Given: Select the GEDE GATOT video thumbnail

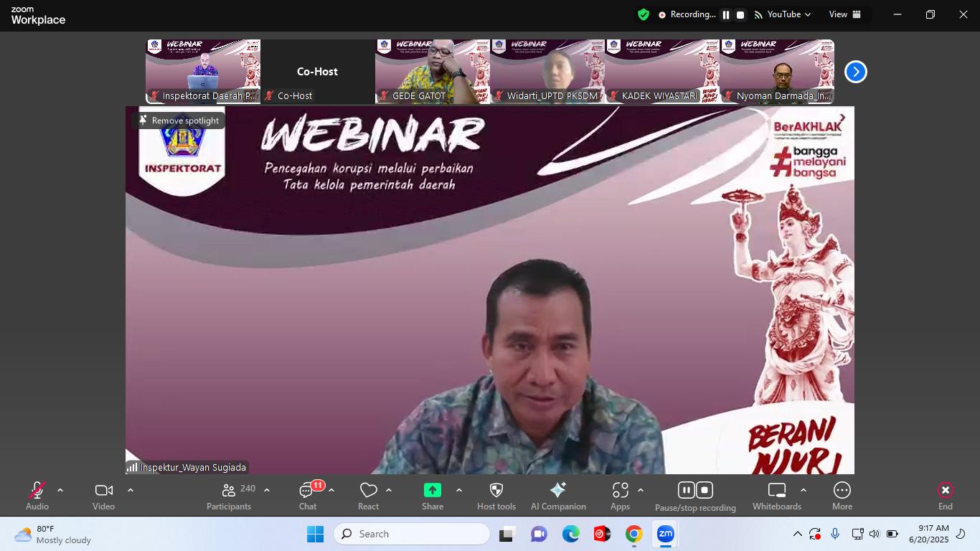Looking at the screenshot, I should tap(433, 72).
